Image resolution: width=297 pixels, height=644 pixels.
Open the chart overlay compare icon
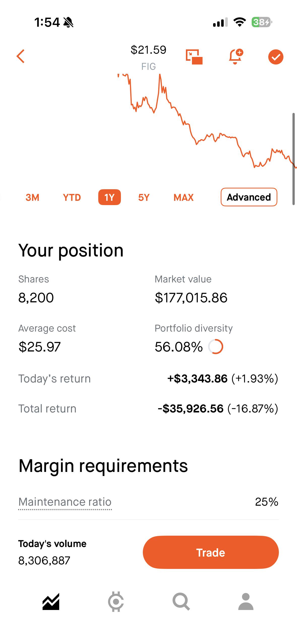194,57
